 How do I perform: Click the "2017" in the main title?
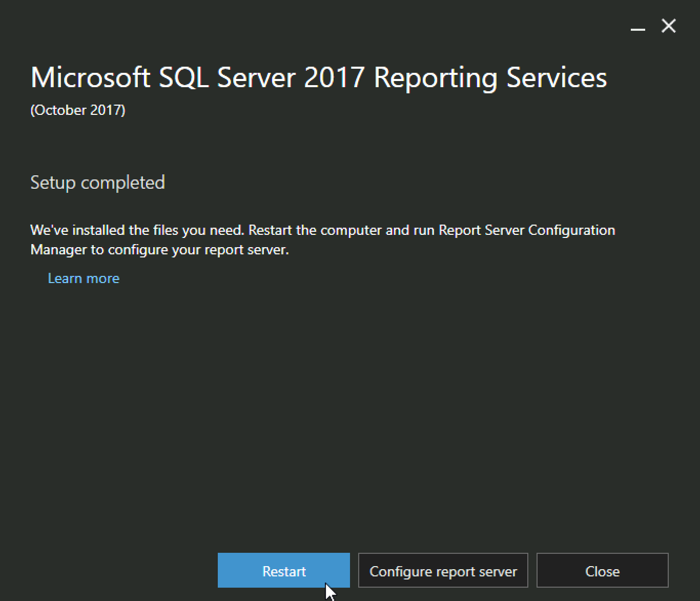tap(335, 78)
